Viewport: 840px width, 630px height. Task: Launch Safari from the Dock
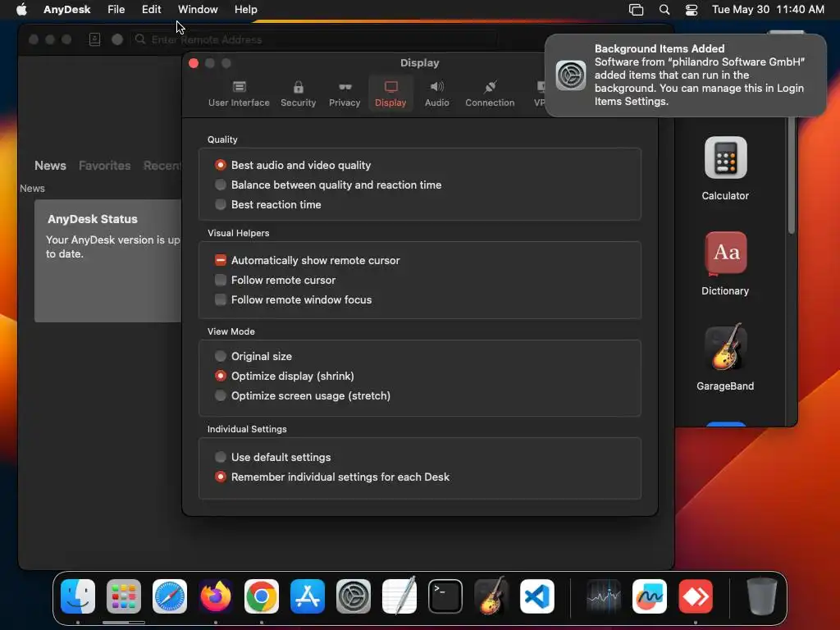170,596
